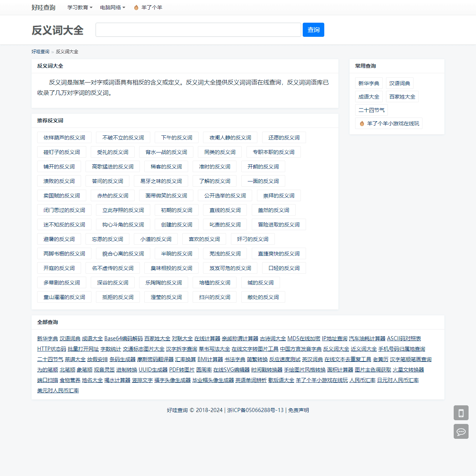This screenshot has height=476, width=476.
Task: Open the 名不虚传的反义词 tag
Action: (113, 268)
